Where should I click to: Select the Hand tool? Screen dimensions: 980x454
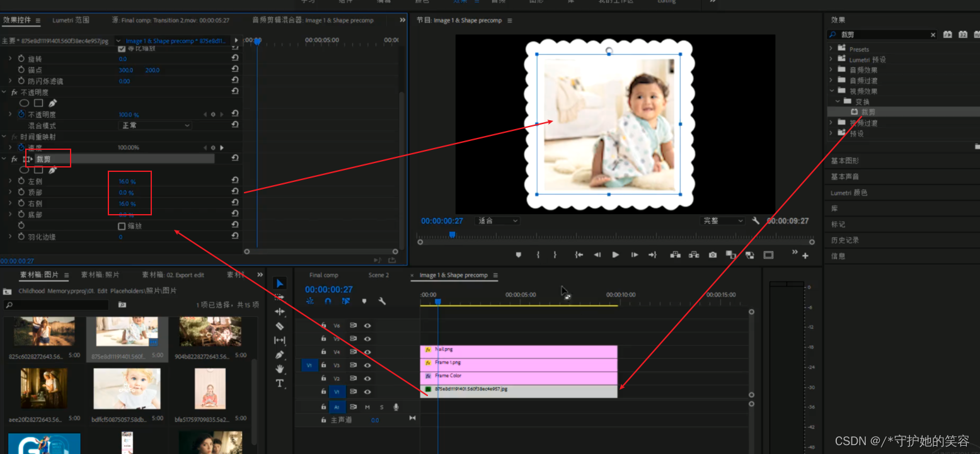[280, 369]
